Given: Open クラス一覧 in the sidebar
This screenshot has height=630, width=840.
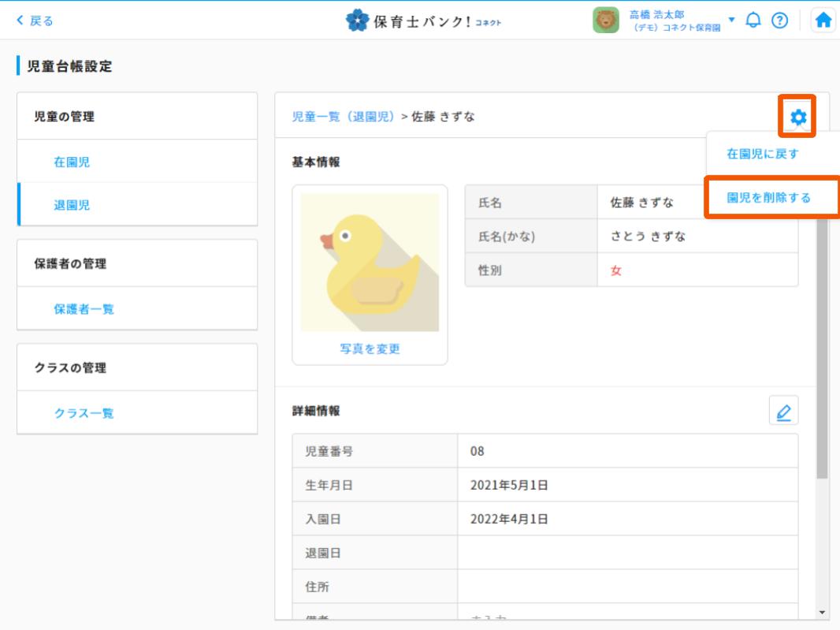Looking at the screenshot, I should [x=84, y=413].
